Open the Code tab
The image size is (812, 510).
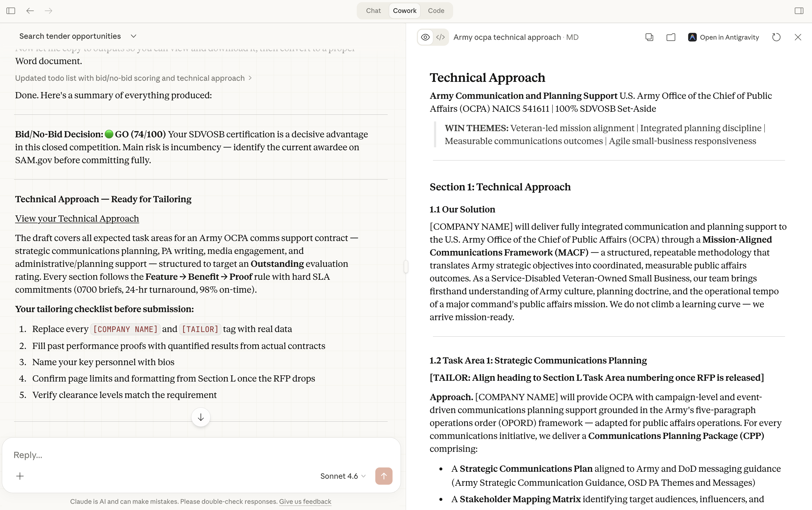click(x=436, y=11)
